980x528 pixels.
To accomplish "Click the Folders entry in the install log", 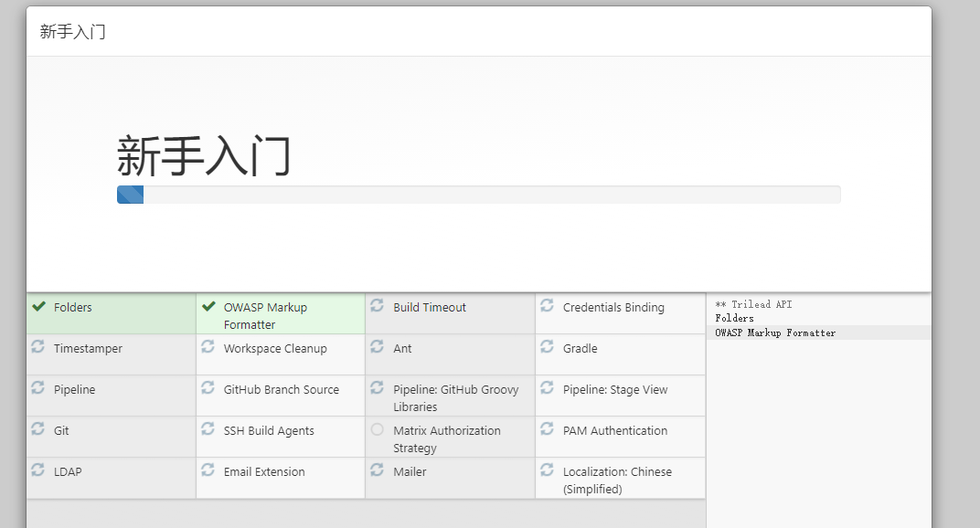I will (734, 318).
